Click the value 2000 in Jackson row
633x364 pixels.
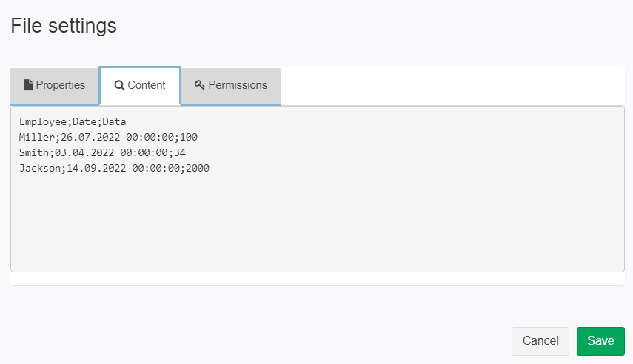click(x=198, y=168)
